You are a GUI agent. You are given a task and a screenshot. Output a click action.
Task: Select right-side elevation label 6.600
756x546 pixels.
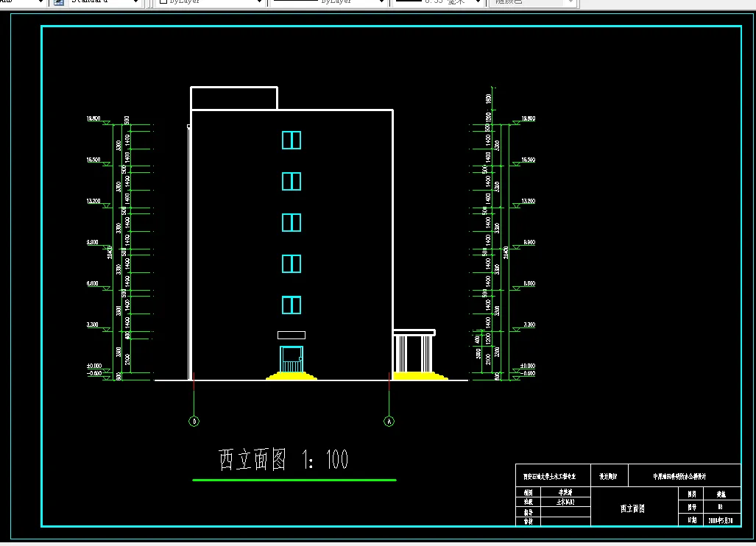click(x=529, y=283)
